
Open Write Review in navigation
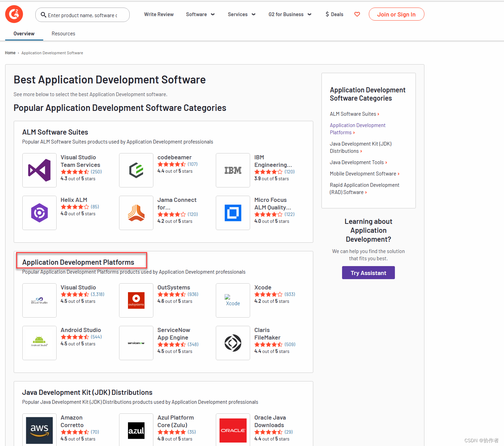pos(159,14)
